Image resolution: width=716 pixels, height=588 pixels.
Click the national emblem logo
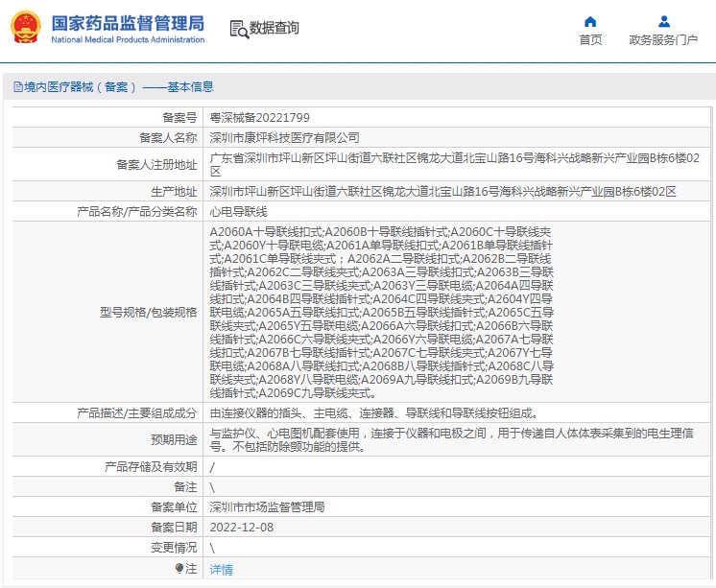[25, 28]
